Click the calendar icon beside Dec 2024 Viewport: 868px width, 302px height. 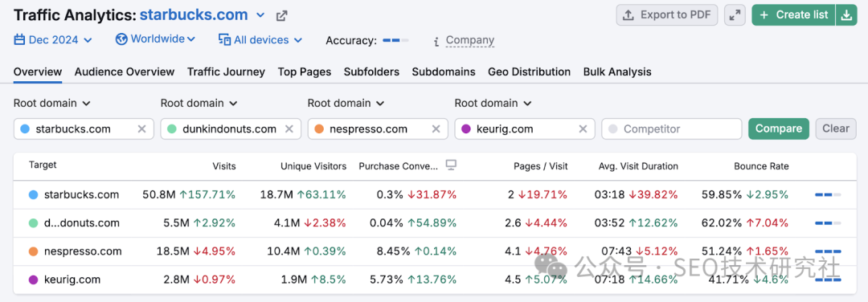pyautogui.click(x=19, y=40)
